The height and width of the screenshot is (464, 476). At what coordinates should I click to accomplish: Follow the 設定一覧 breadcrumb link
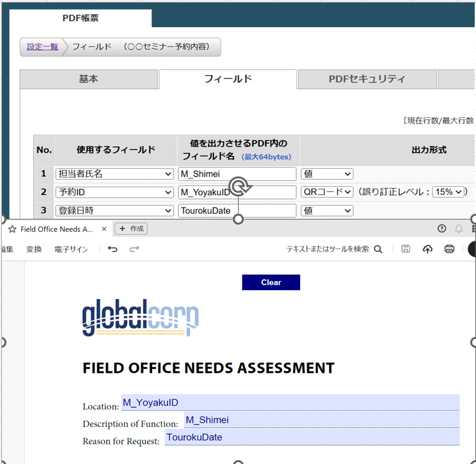(x=42, y=47)
